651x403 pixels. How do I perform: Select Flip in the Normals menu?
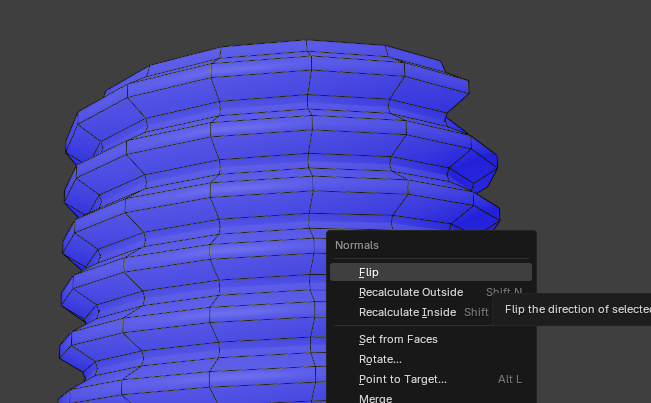tap(431, 272)
